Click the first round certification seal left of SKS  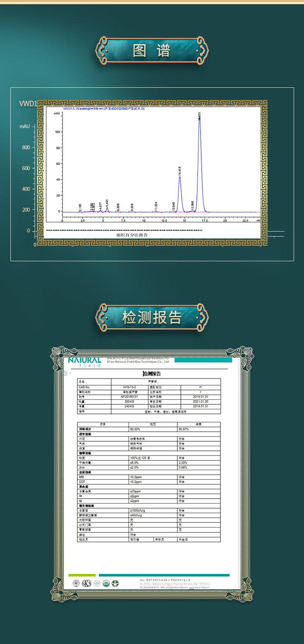click(77, 583)
